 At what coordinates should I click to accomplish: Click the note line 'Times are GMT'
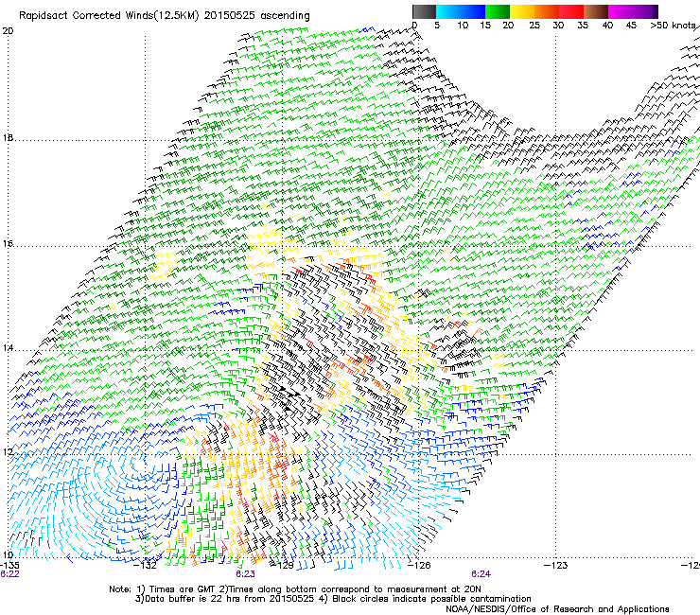point(184,589)
